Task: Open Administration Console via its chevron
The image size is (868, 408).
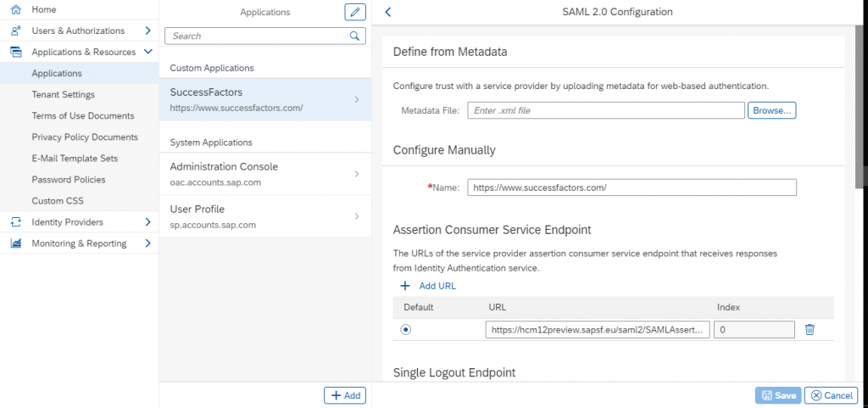Action: [x=357, y=174]
